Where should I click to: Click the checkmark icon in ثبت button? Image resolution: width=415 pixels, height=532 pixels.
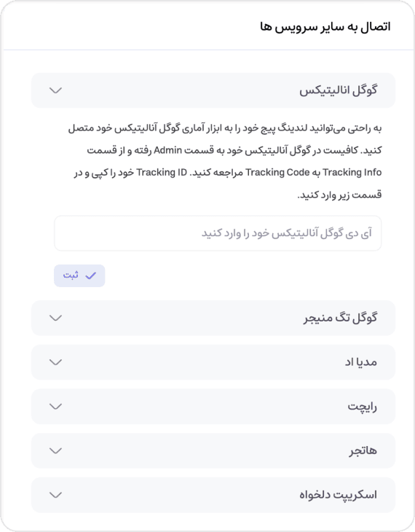pyautogui.click(x=91, y=276)
